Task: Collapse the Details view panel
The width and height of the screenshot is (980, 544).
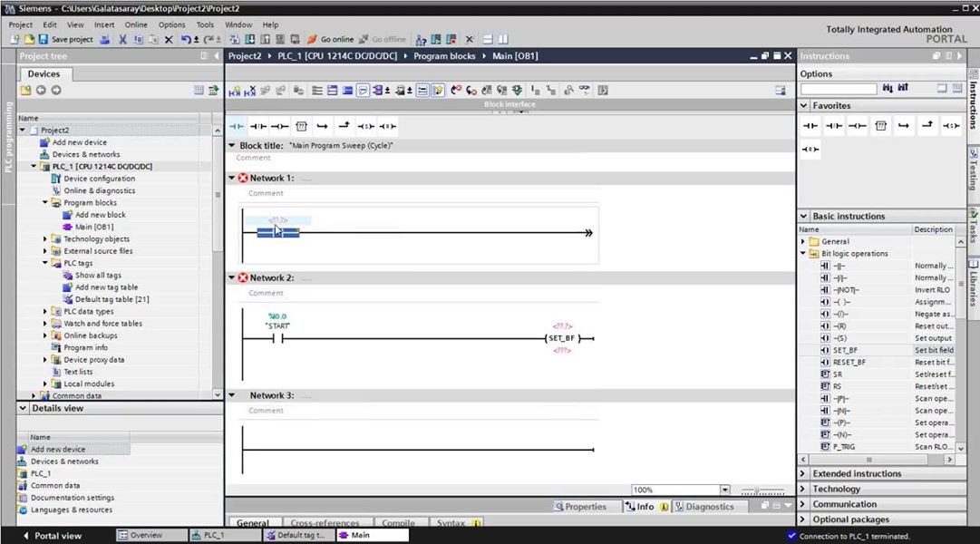Action: 24,408
